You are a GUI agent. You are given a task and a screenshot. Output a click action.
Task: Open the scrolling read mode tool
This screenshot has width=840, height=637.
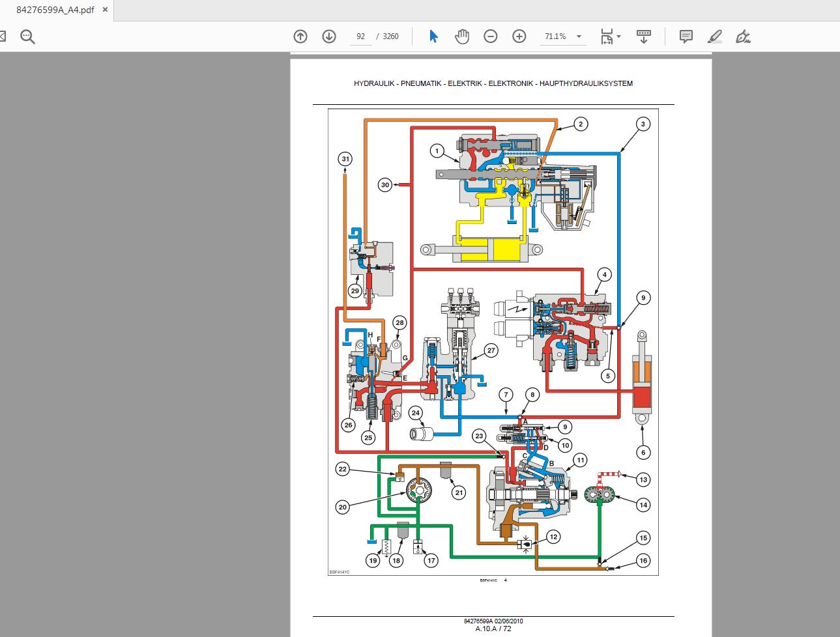[644, 36]
